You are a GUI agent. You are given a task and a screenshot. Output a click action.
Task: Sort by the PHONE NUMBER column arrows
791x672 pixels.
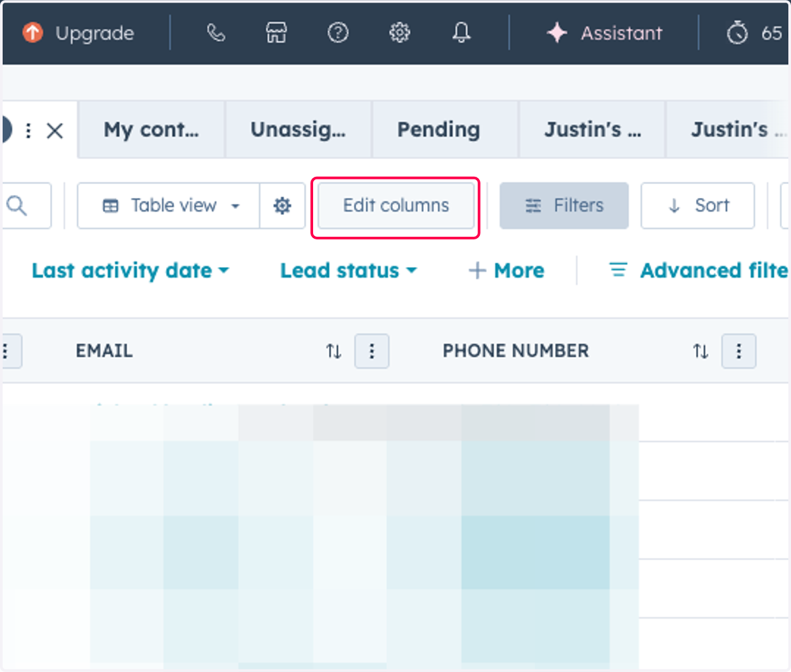pyautogui.click(x=700, y=351)
